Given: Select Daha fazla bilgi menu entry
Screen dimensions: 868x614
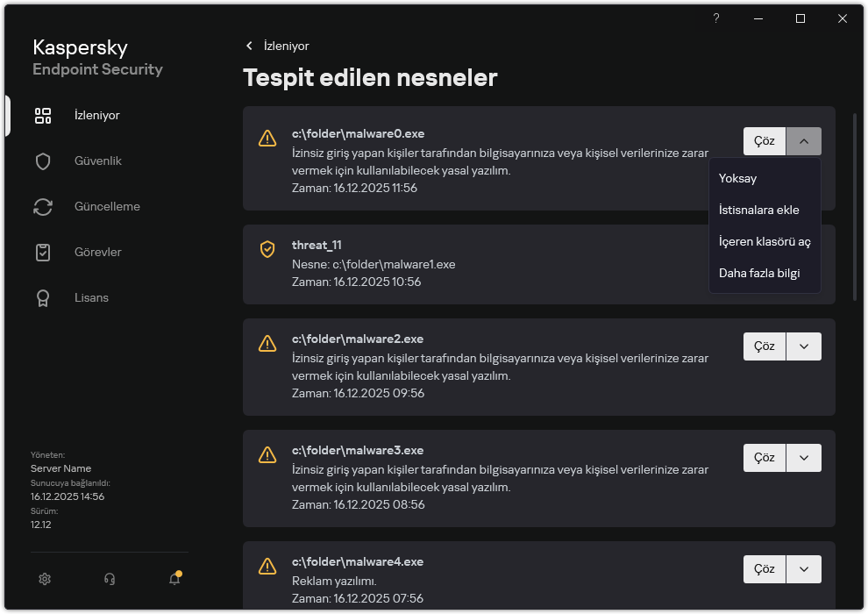Looking at the screenshot, I should pos(758,273).
